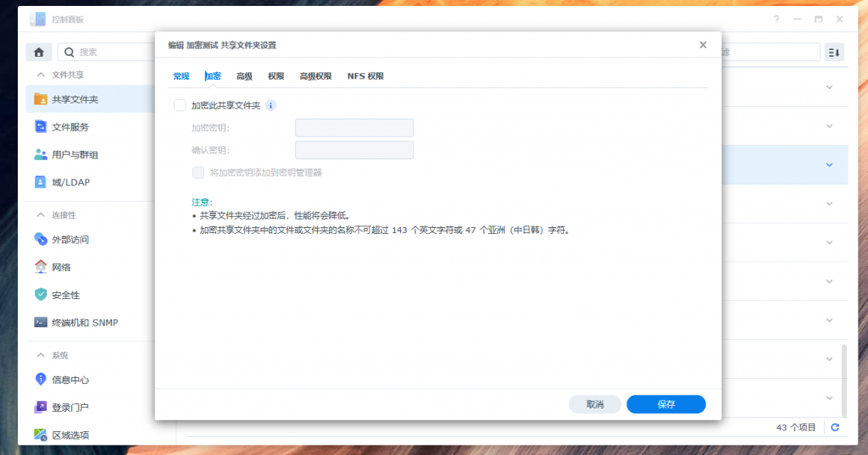Click the 加密密钥 input field
The height and width of the screenshot is (455, 868).
click(x=353, y=128)
